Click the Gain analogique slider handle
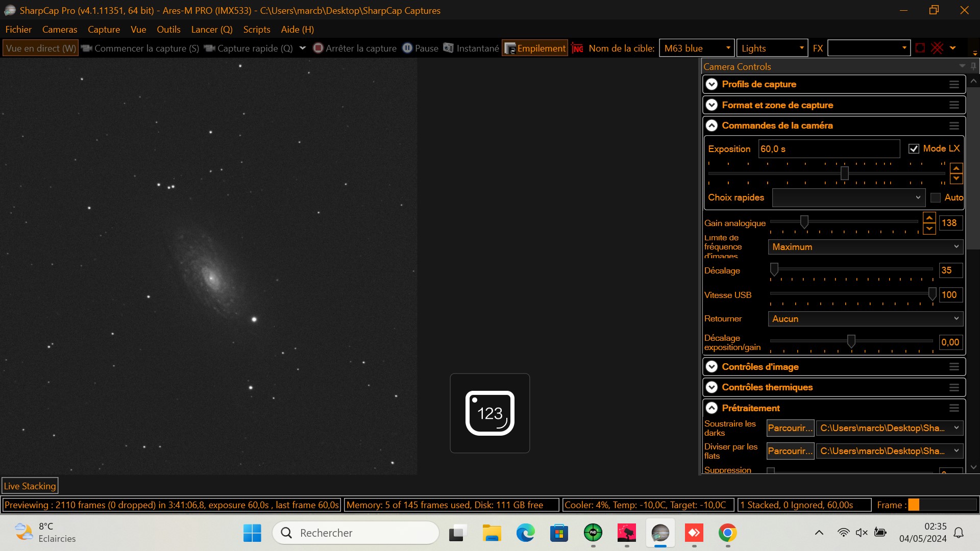This screenshot has height=551, width=980. click(804, 222)
